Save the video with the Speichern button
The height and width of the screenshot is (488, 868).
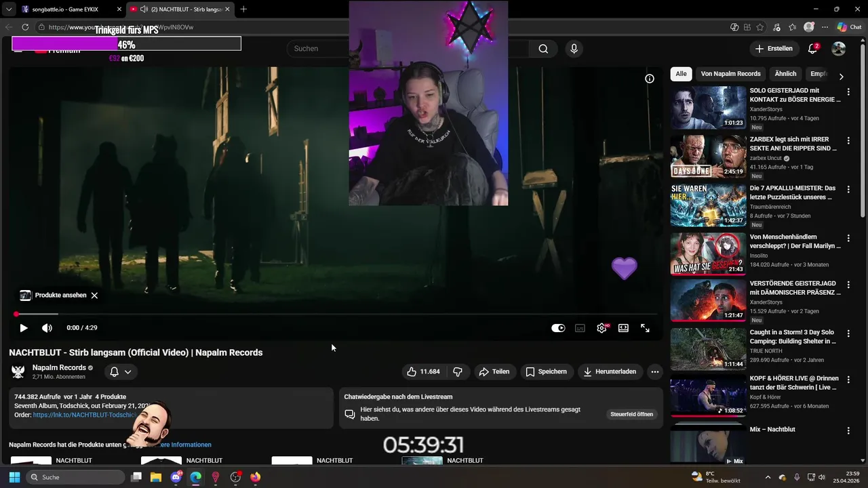pos(546,371)
